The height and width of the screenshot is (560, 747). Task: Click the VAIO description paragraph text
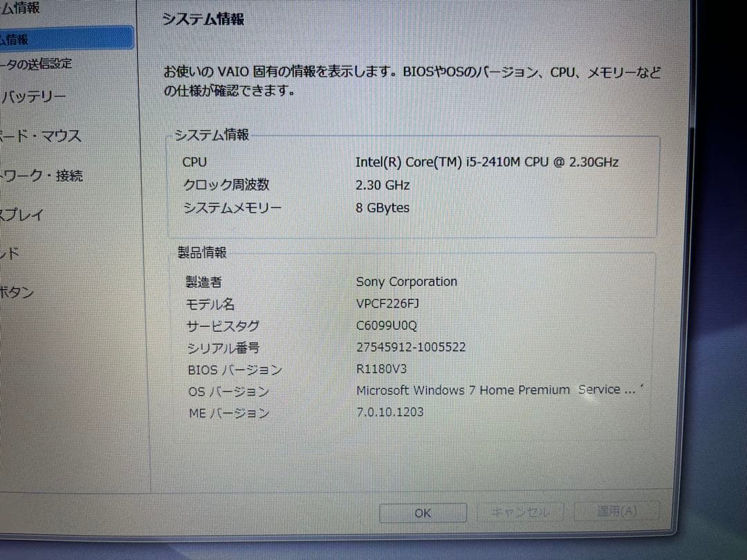pos(412,81)
